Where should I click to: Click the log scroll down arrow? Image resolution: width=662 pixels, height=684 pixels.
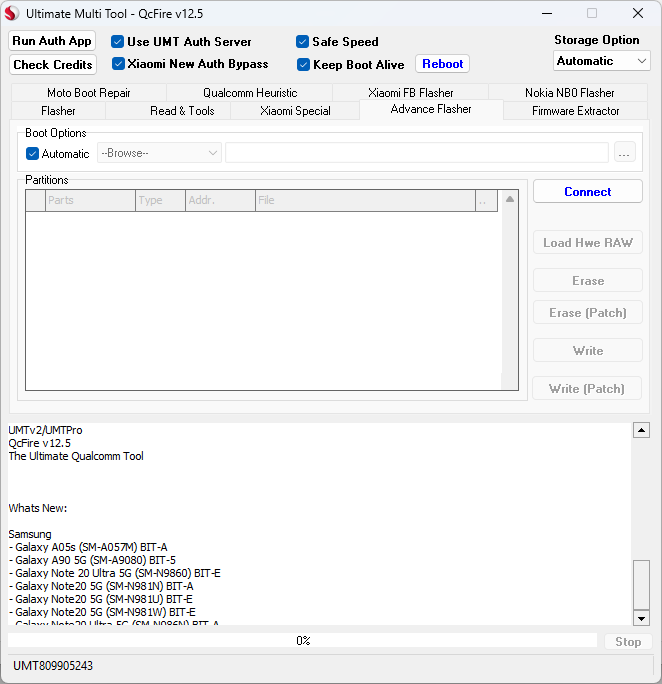[x=641, y=618]
